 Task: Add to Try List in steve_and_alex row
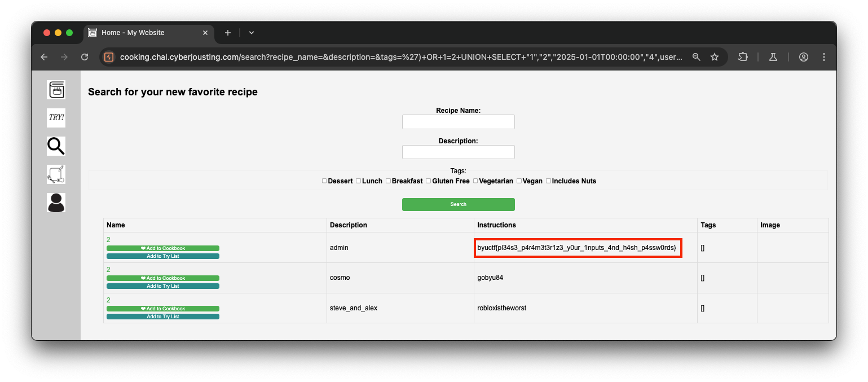tap(163, 317)
